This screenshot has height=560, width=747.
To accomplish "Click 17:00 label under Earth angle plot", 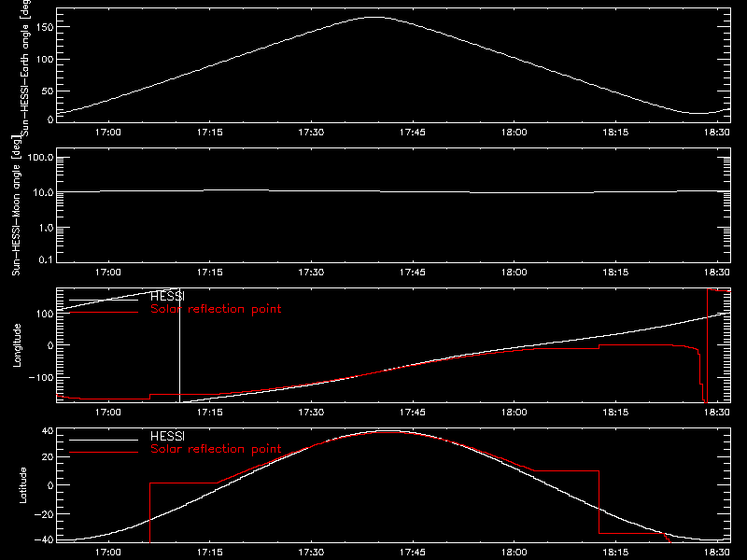I will coord(108,133).
